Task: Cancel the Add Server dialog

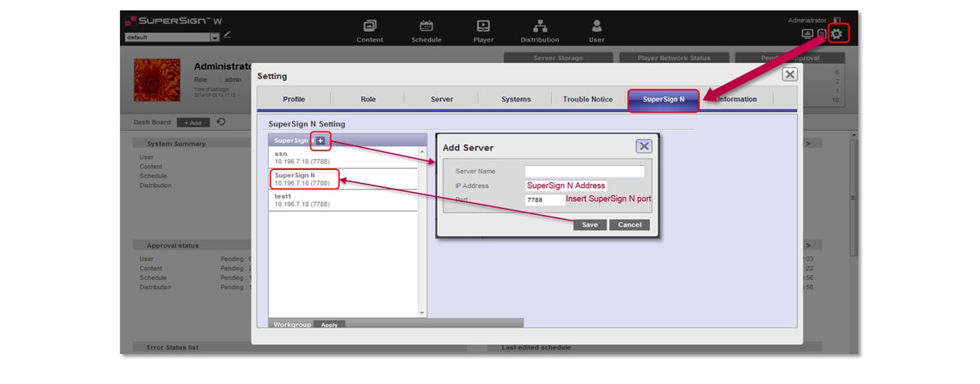Action: click(x=629, y=225)
